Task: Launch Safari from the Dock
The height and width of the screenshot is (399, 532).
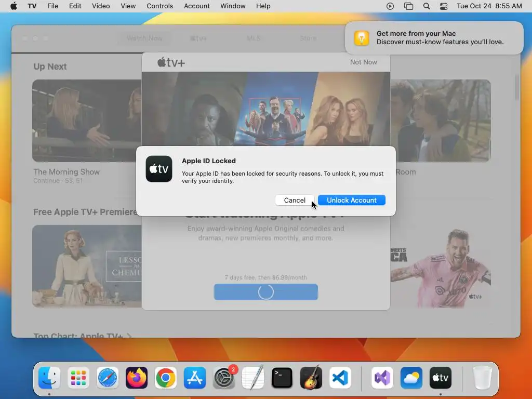Action: point(107,378)
